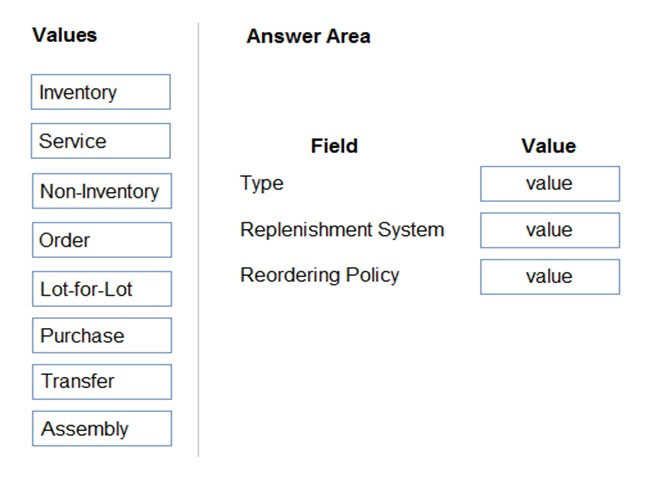Image resolution: width=651 pixels, height=481 pixels.
Task: Click the Value column header
Action: (x=548, y=146)
